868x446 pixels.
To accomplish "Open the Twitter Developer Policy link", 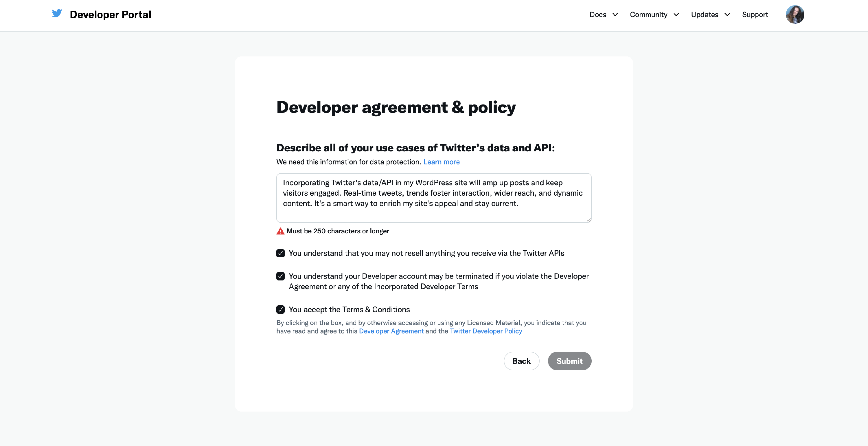I will (x=486, y=331).
